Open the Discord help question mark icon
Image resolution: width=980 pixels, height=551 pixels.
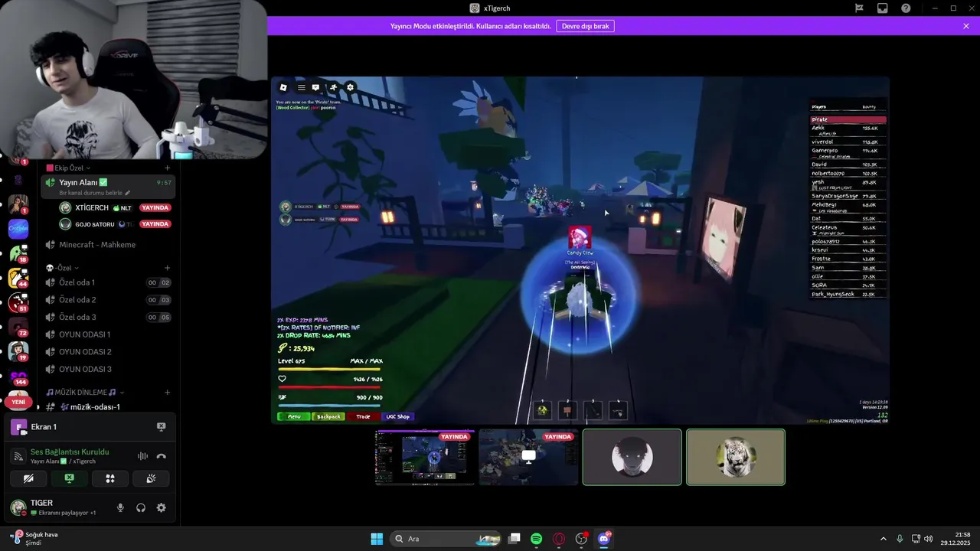(x=906, y=8)
